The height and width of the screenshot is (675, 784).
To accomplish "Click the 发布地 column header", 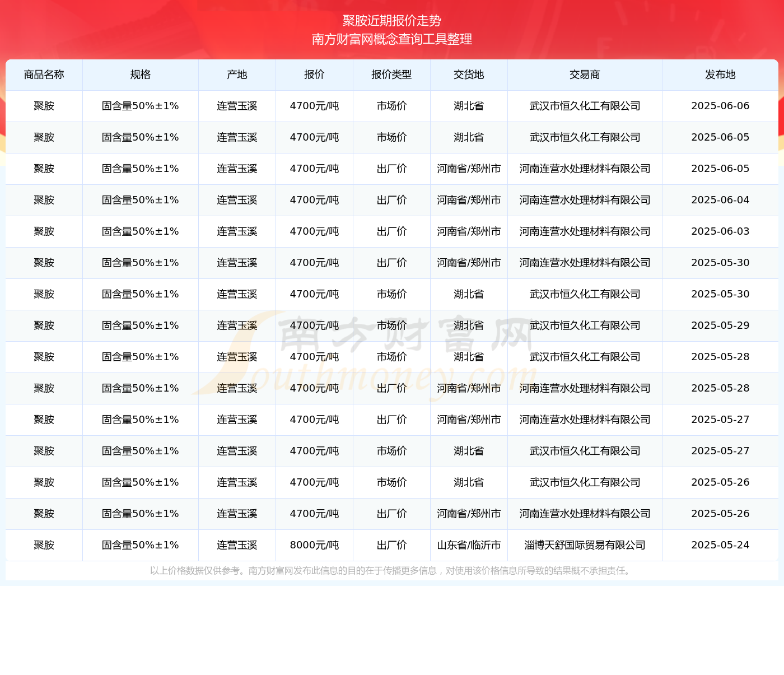I will 720,75.
